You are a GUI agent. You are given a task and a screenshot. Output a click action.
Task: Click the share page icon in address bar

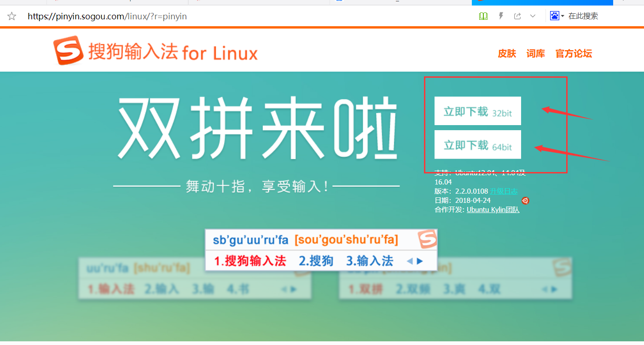[x=517, y=16]
